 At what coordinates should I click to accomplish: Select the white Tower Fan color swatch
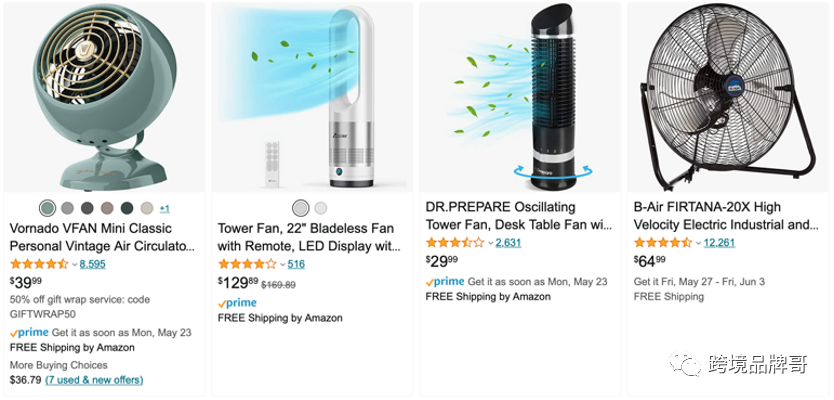tap(320, 208)
